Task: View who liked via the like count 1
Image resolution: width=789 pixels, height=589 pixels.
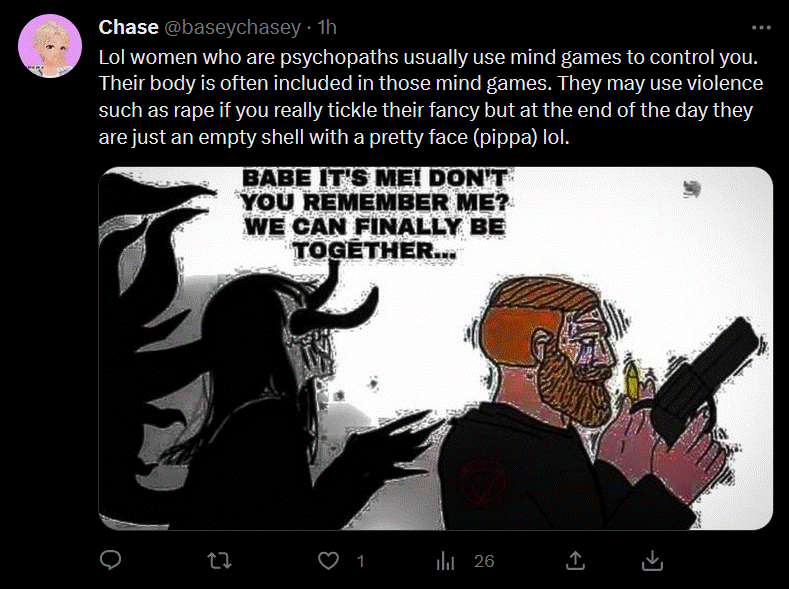Action: [x=360, y=561]
